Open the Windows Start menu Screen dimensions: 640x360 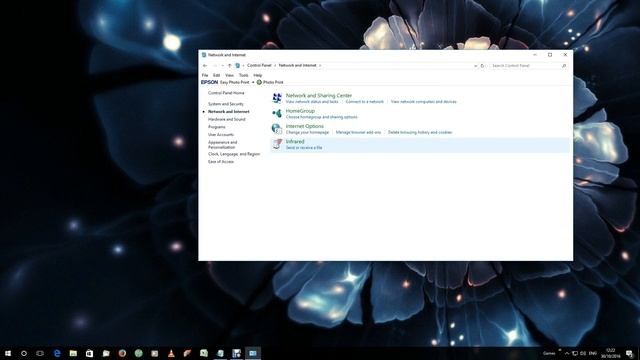point(8,353)
